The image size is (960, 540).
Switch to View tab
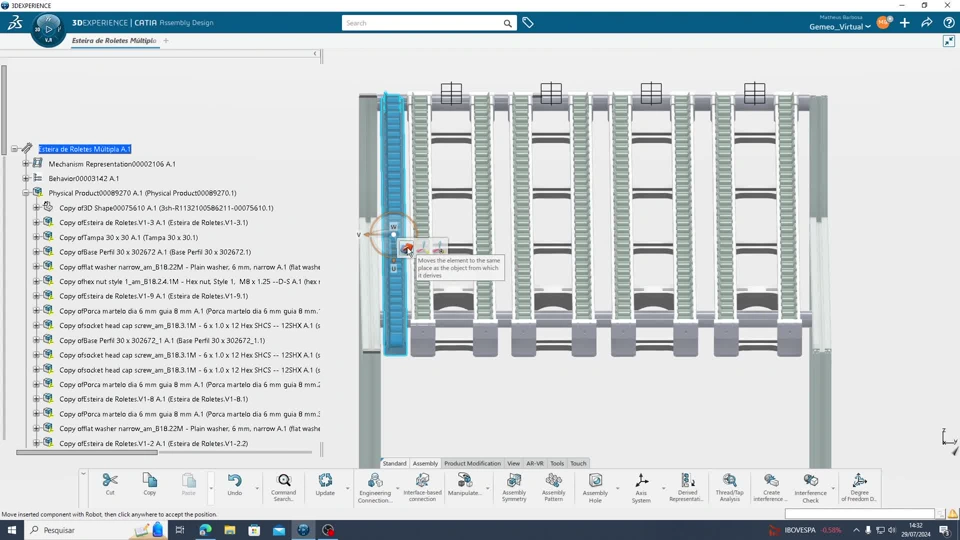click(513, 463)
